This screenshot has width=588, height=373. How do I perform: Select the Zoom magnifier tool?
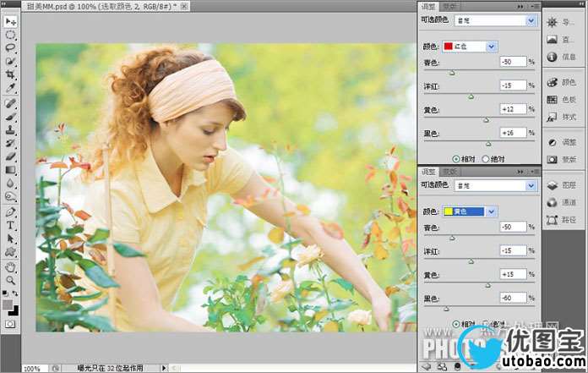pyautogui.click(x=11, y=280)
